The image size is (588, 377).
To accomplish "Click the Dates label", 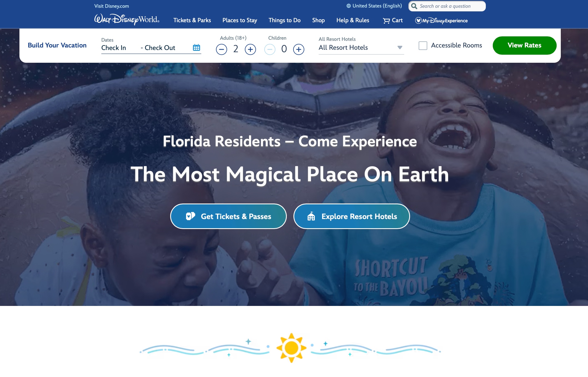I will pyautogui.click(x=107, y=40).
